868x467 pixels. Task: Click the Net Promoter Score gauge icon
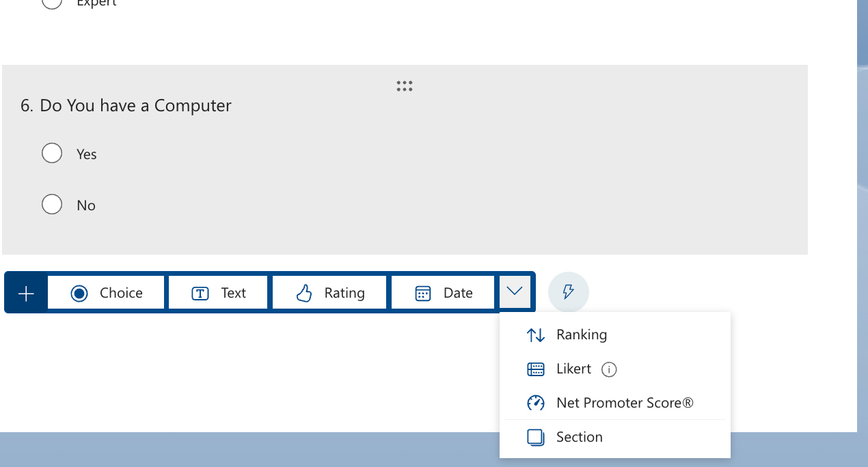(x=535, y=403)
